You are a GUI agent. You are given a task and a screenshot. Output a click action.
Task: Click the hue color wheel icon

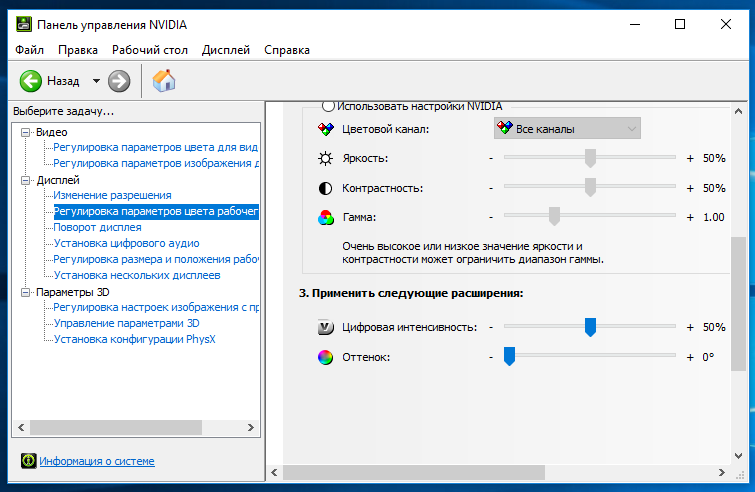tap(325, 357)
